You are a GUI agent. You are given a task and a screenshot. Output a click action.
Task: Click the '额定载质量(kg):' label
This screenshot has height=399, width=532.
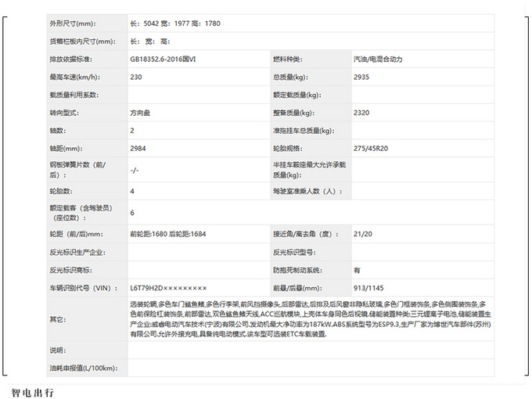tap(297, 95)
